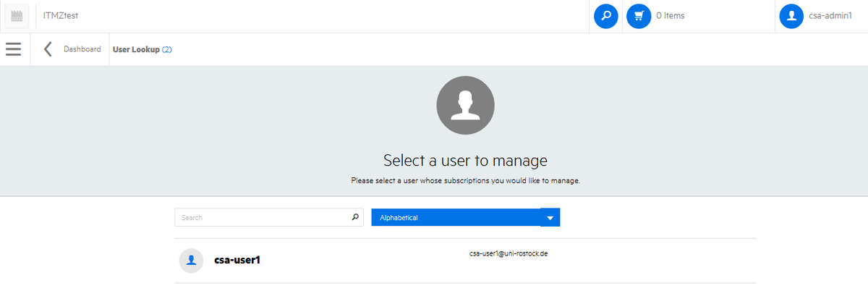Click the user count (2) indicator
The image size is (868, 291).
click(167, 50)
